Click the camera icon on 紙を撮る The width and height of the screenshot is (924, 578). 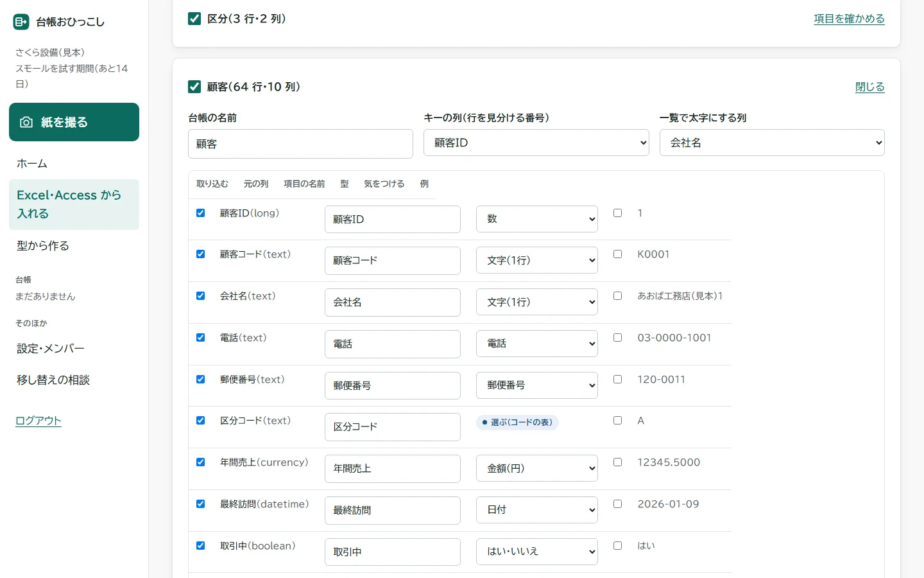tap(26, 122)
